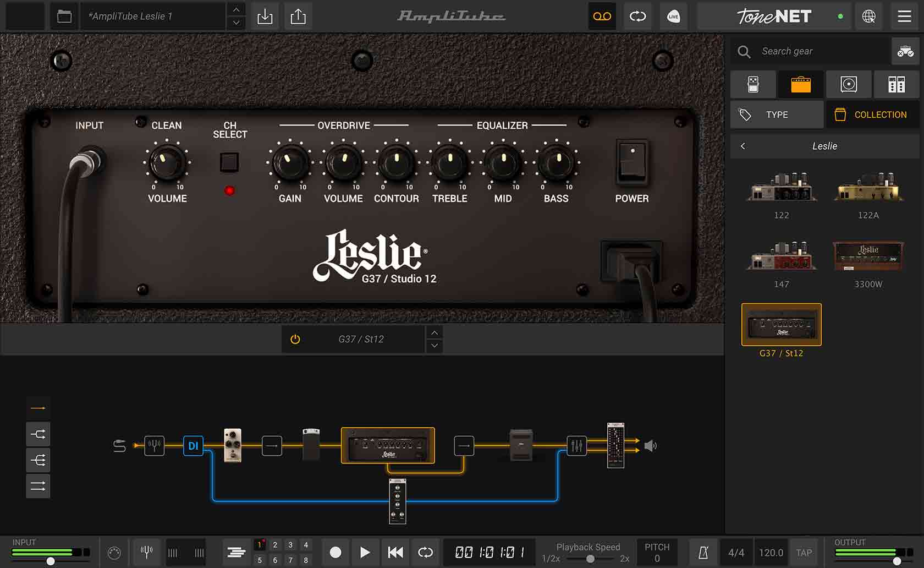The width and height of the screenshot is (924, 568).
Task: Click the TAP tempo button
Action: tap(804, 553)
